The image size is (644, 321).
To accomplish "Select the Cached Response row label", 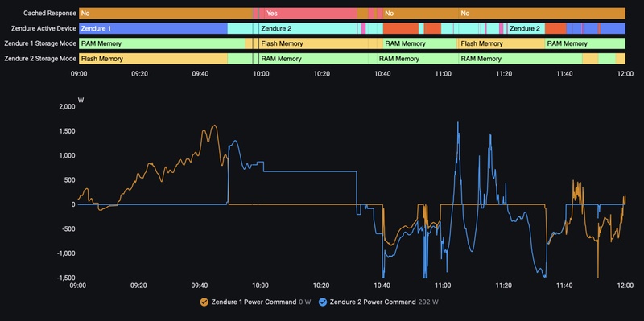I will pos(50,13).
